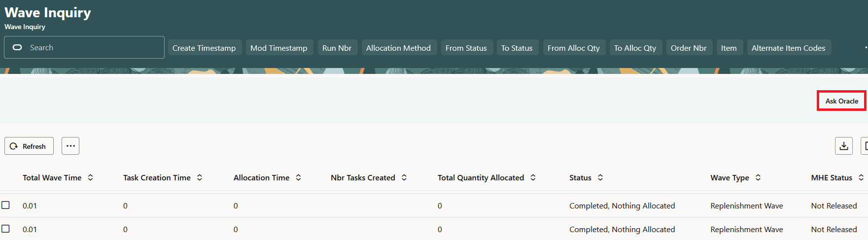Open the three-dot more actions menu

click(x=70, y=146)
